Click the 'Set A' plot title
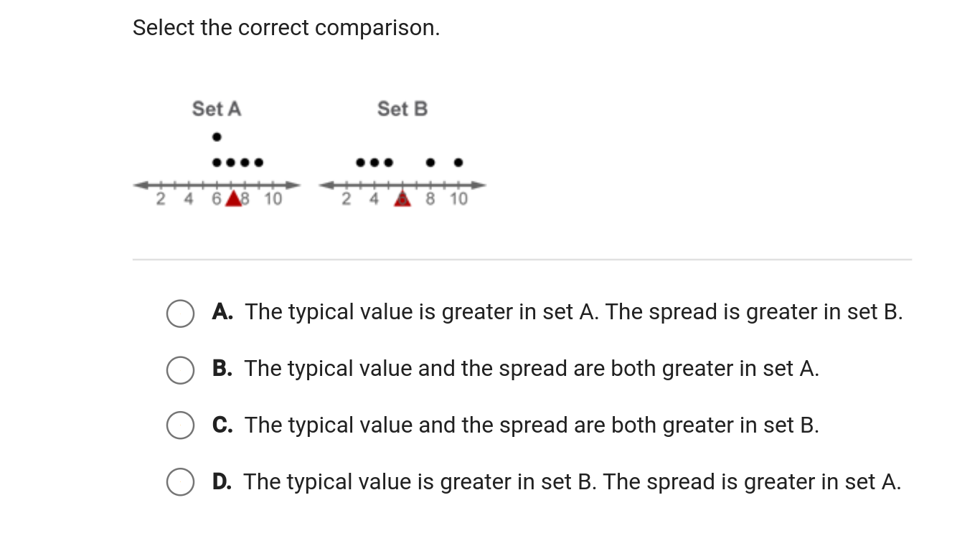Screen dimensions: 980x551 pyautogui.click(x=217, y=109)
